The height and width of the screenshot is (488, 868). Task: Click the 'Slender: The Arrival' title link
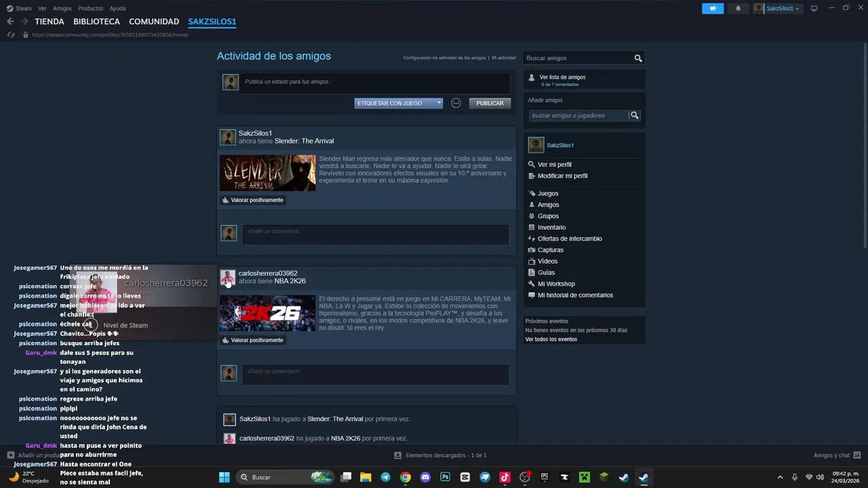click(304, 141)
